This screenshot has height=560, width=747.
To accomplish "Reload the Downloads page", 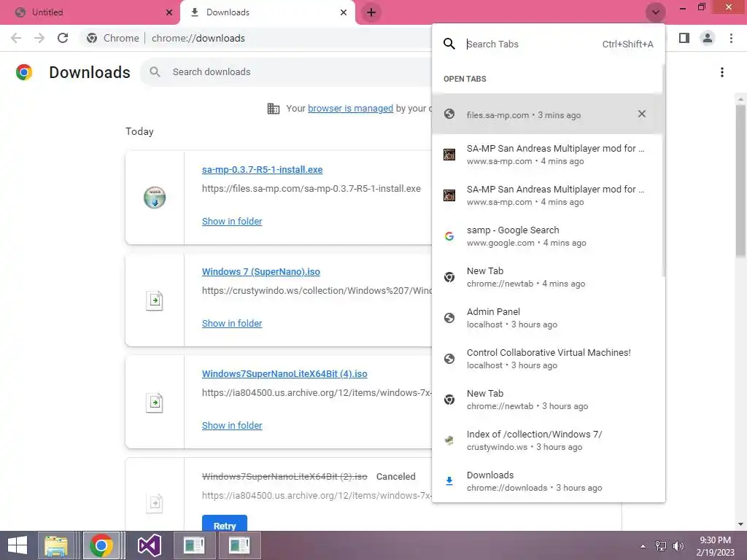I will tap(63, 38).
